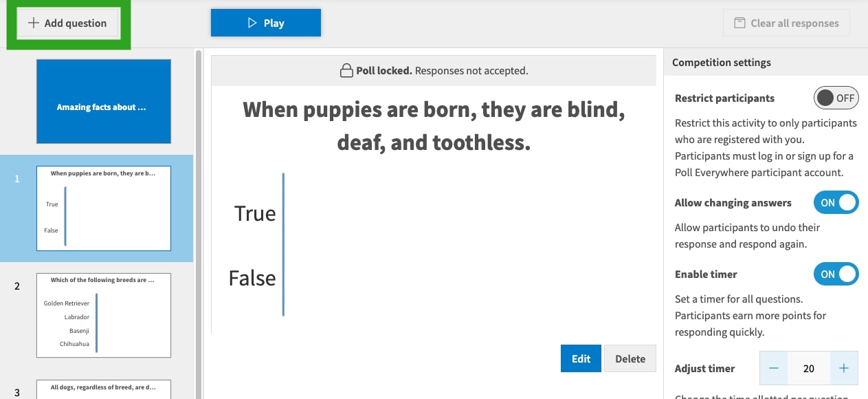This screenshot has height=399, width=868.
Task: Click the Clear all responses icon
Action: coord(739,23)
